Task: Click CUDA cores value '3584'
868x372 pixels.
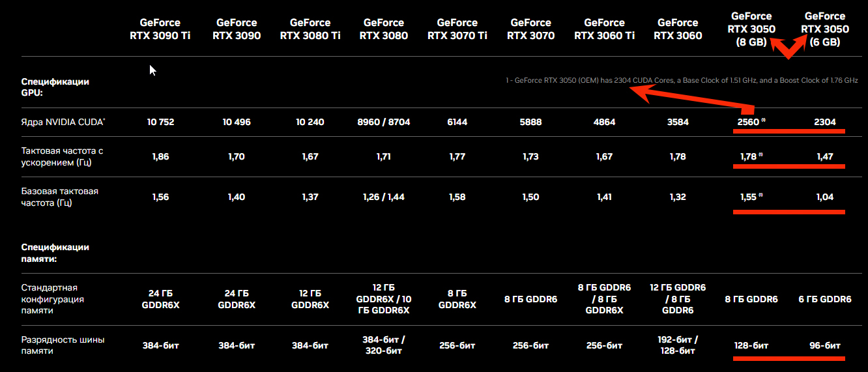Action: click(678, 122)
